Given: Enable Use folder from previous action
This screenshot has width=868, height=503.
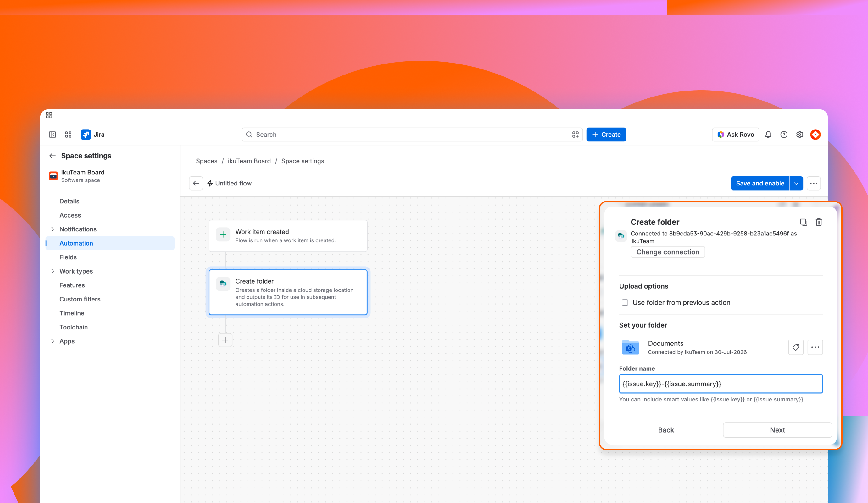Looking at the screenshot, I should click(x=625, y=303).
